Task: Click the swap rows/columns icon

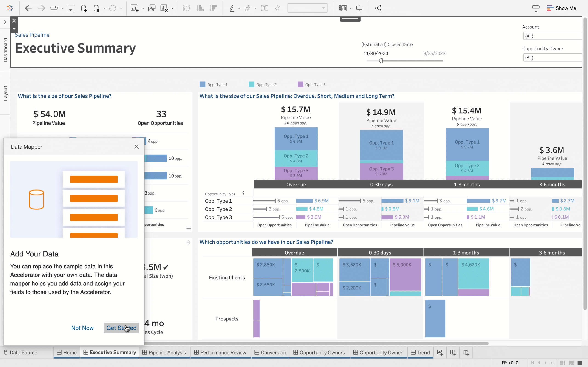Action: coord(186,8)
